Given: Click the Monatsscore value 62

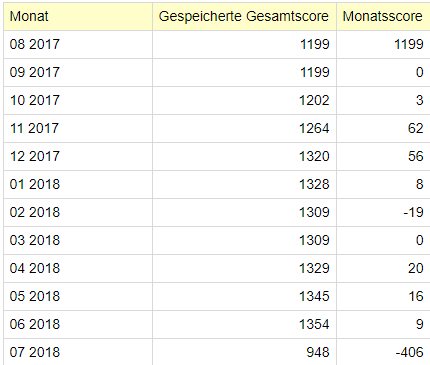Looking at the screenshot, I should [x=416, y=128].
